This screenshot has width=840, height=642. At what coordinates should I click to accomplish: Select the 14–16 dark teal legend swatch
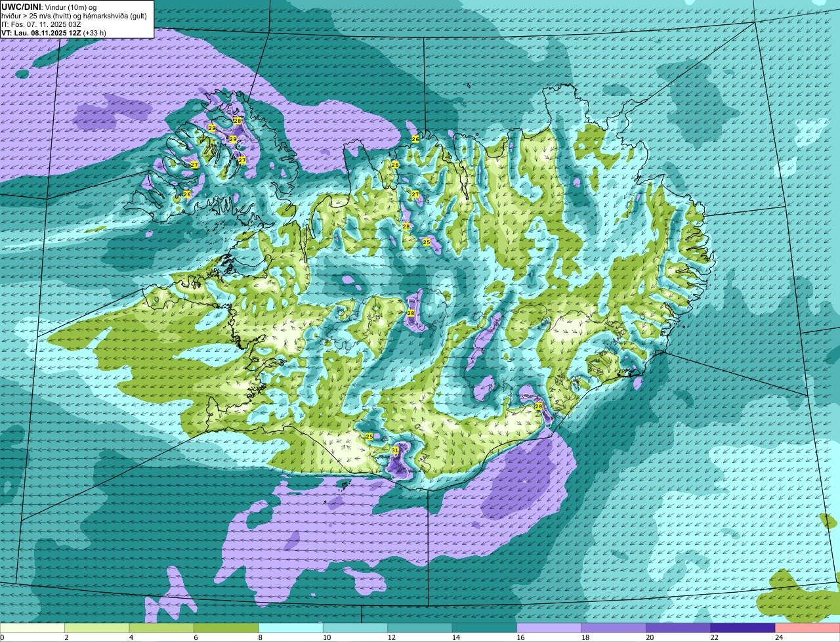pyautogui.click(x=485, y=628)
